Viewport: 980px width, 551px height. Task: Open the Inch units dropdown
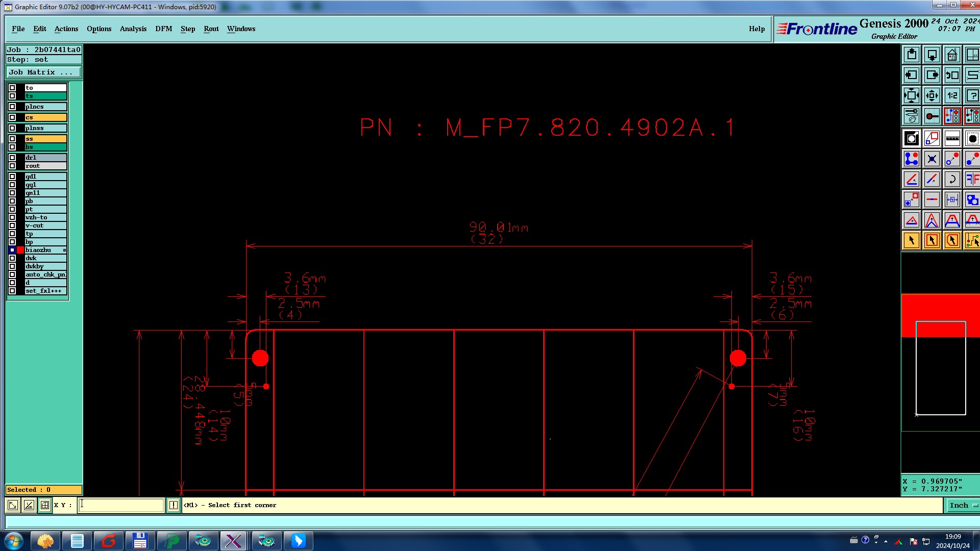point(963,505)
